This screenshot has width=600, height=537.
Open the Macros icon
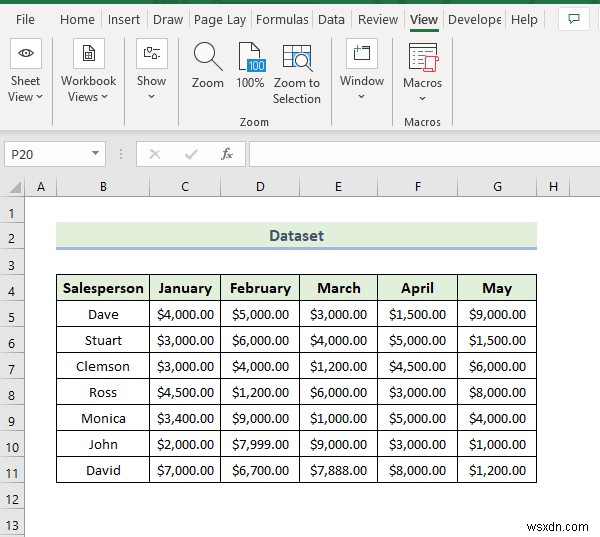pos(423,57)
